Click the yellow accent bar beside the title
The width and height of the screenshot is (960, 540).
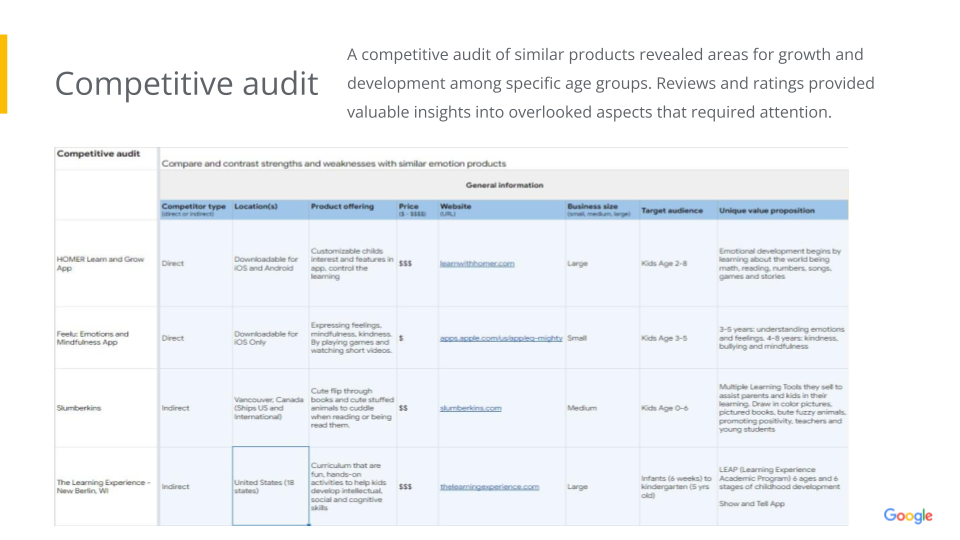pos(3,74)
